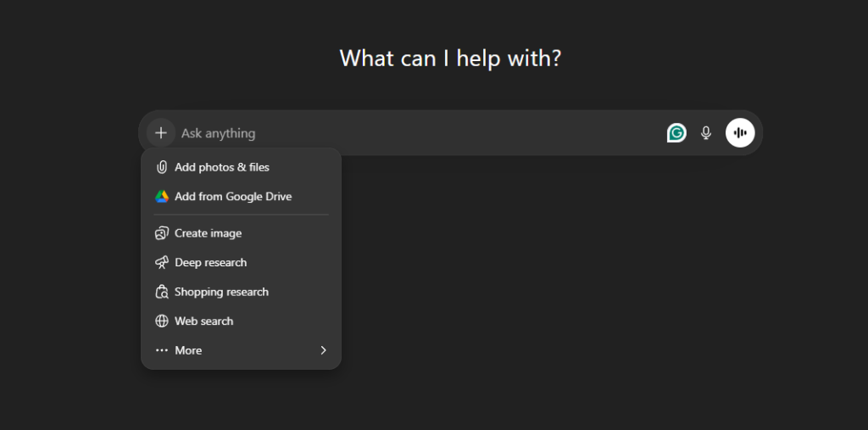This screenshot has width=868, height=430.
Task: Click the plus icon beside the prompt box
Action: point(160,133)
